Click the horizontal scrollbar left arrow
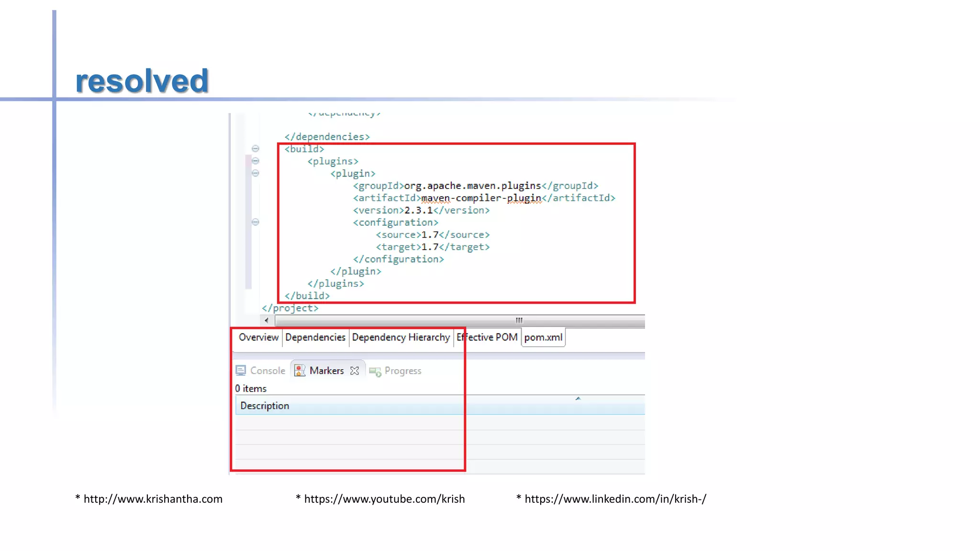The height and width of the screenshot is (551, 980). point(267,320)
